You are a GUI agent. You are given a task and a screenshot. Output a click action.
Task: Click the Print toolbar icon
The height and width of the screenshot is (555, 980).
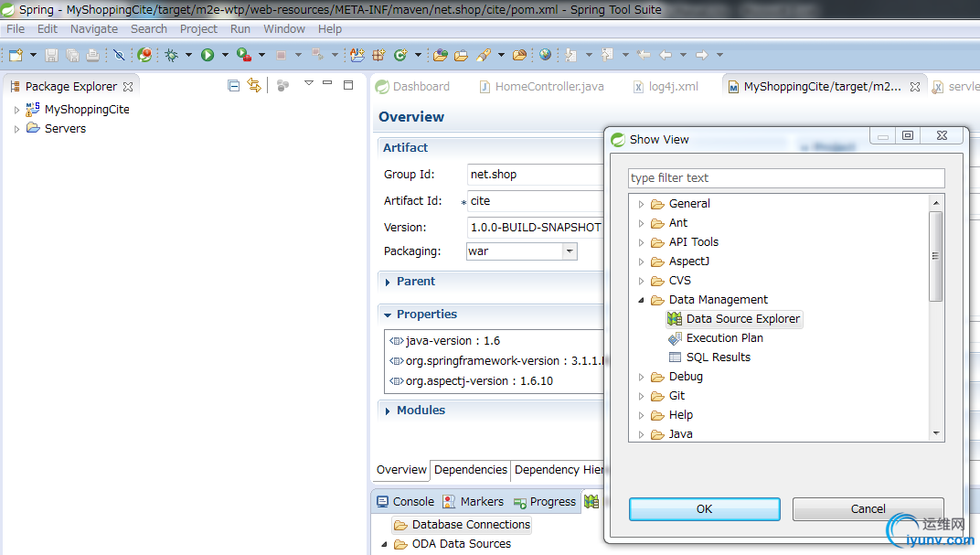(92, 55)
